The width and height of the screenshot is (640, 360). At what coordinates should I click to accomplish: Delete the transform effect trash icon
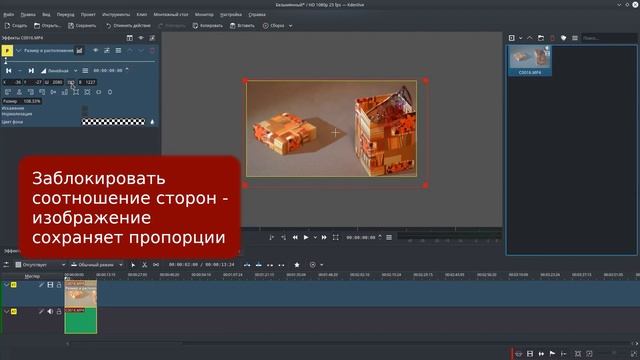coord(152,51)
